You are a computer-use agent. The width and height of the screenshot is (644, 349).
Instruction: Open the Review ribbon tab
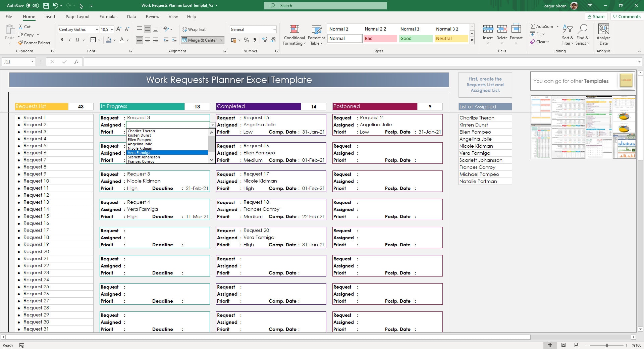pos(152,16)
